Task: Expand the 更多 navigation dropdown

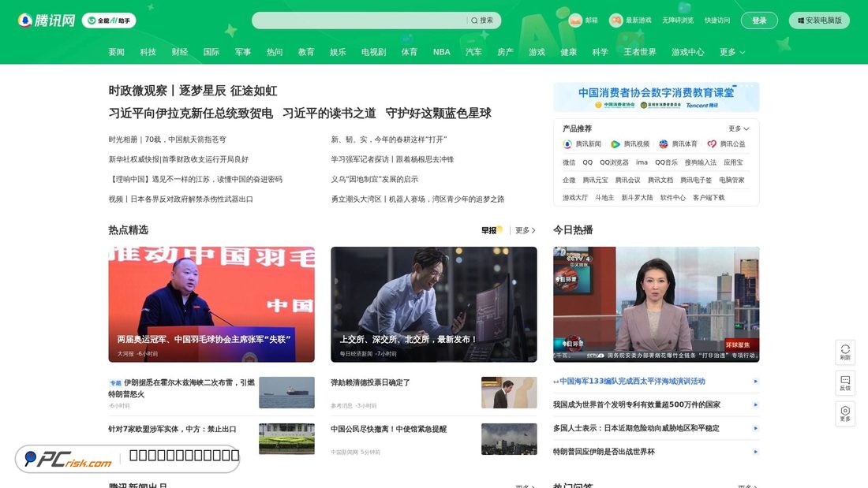Action: pyautogui.click(x=731, y=52)
